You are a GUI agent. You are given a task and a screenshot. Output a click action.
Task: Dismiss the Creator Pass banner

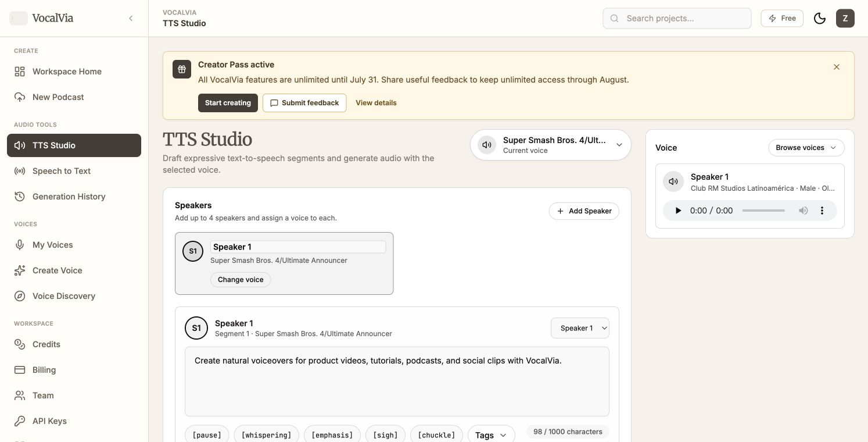point(837,67)
